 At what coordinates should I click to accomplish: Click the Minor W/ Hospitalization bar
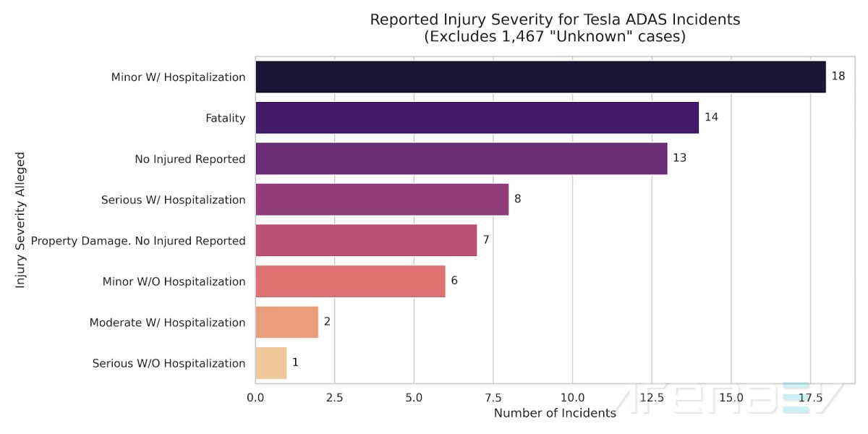point(540,77)
